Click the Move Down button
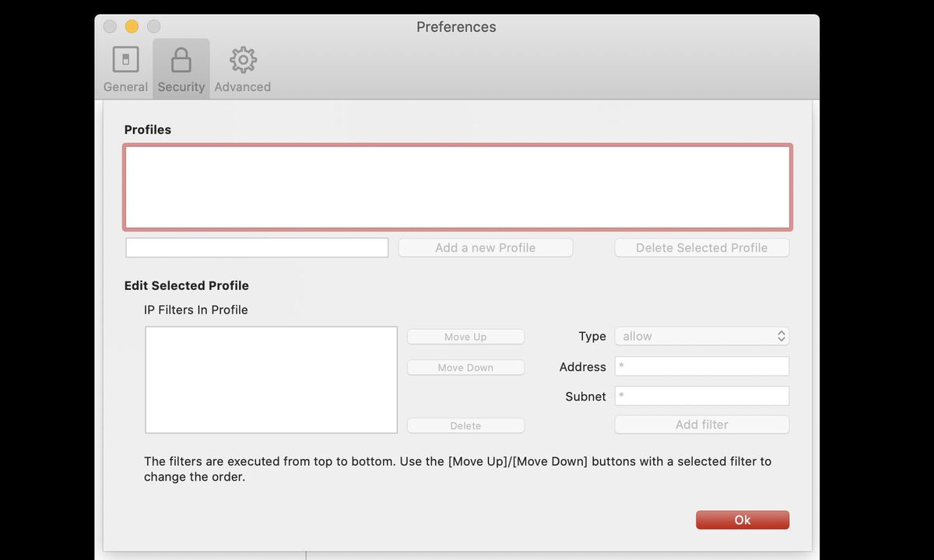 (x=465, y=367)
